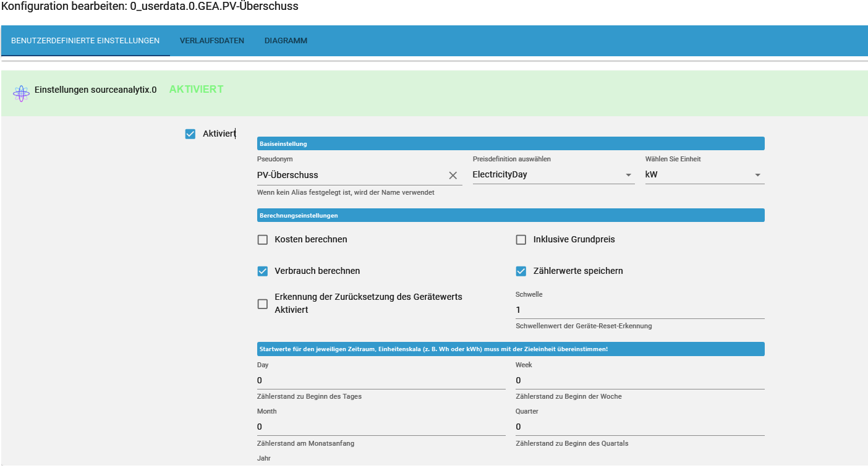Click the Quarter start value field
The width and height of the screenshot is (868, 468).
[x=639, y=427]
